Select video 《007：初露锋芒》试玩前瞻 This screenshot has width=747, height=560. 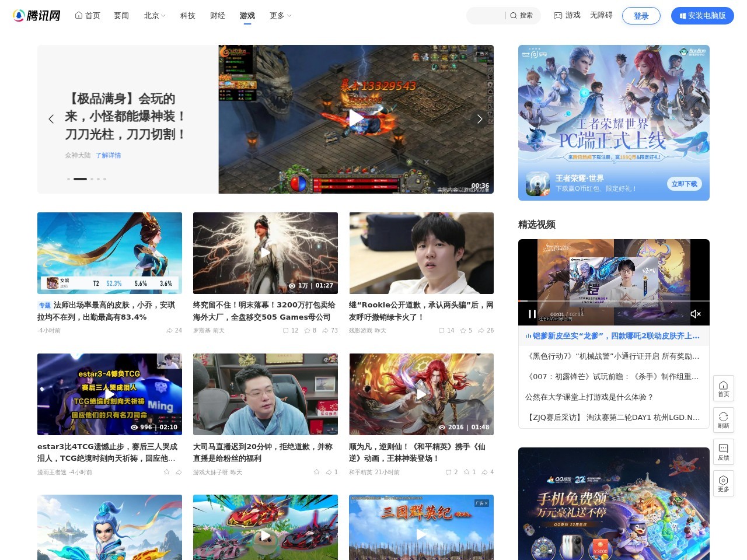coord(613,376)
